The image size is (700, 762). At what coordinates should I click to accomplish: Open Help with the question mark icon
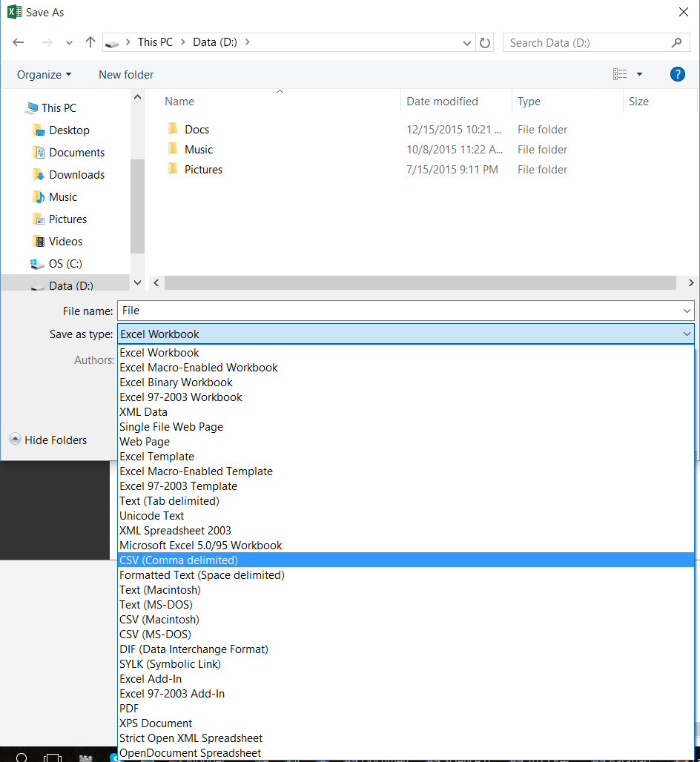pyautogui.click(x=677, y=74)
